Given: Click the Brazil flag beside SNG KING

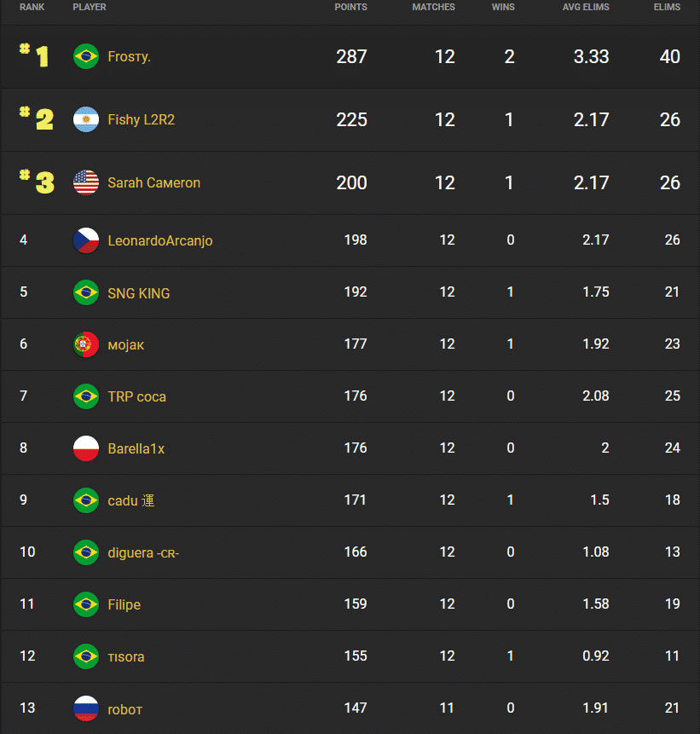Looking at the screenshot, I should (85, 292).
